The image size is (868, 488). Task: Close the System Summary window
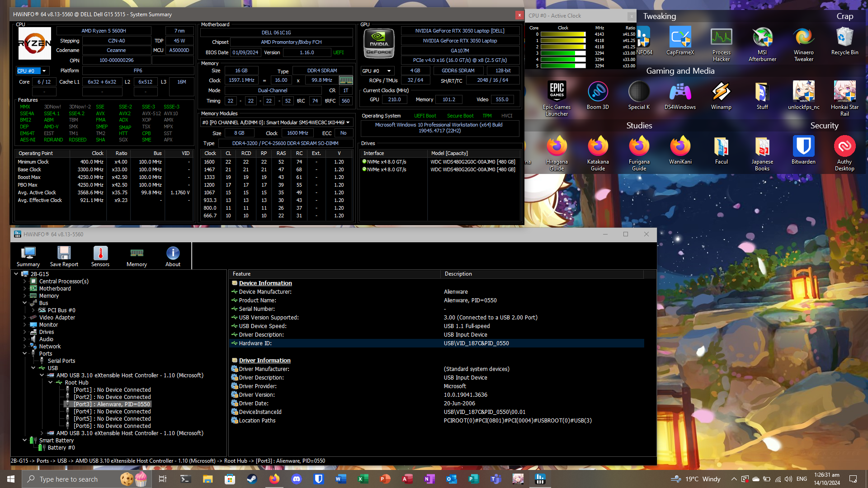click(x=519, y=15)
